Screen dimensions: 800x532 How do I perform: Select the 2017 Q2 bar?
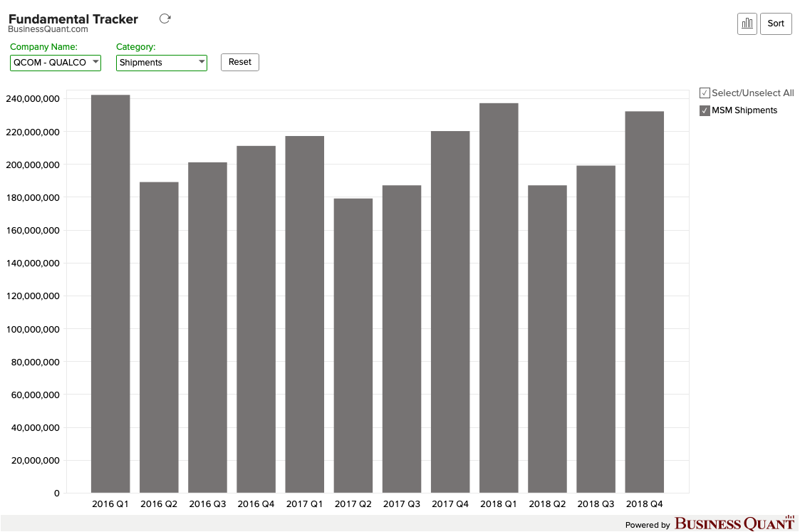(x=353, y=346)
